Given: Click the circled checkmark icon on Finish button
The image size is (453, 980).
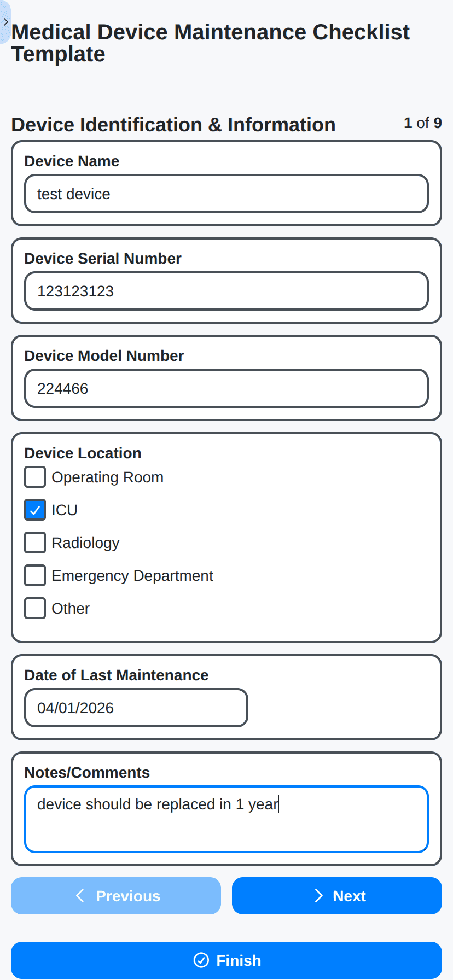Looking at the screenshot, I should click(201, 960).
